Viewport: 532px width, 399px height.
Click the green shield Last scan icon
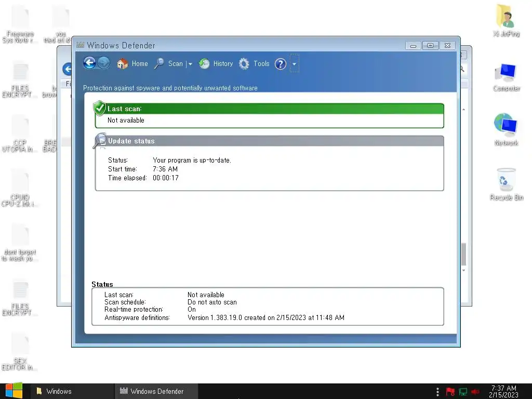point(99,108)
